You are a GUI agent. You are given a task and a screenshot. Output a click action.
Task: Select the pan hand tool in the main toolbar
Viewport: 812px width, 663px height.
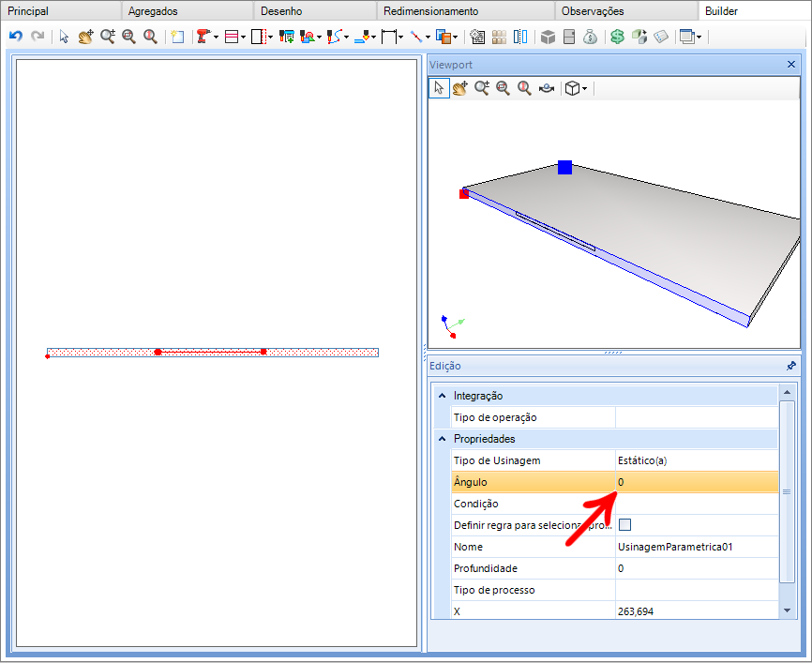85,37
